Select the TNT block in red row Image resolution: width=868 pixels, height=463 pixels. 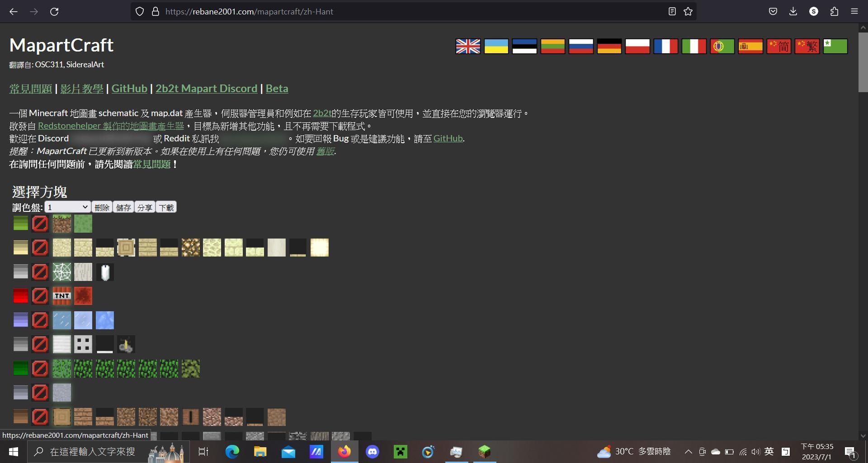(x=62, y=296)
